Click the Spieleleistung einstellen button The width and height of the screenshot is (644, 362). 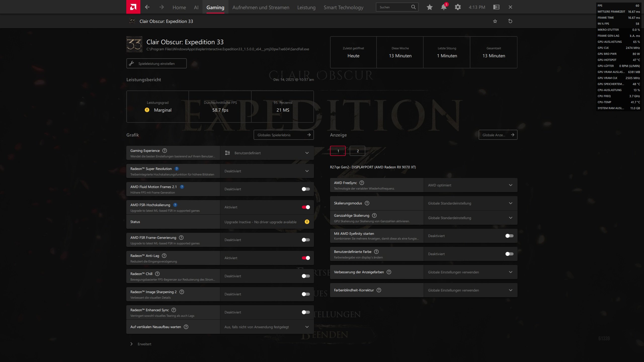(156, 64)
